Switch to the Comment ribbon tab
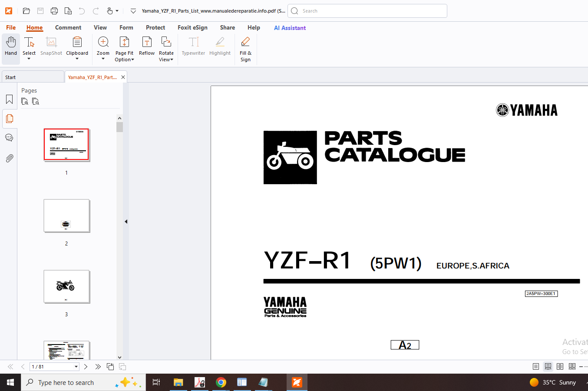The width and height of the screenshot is (588, 391). point(68,27)
